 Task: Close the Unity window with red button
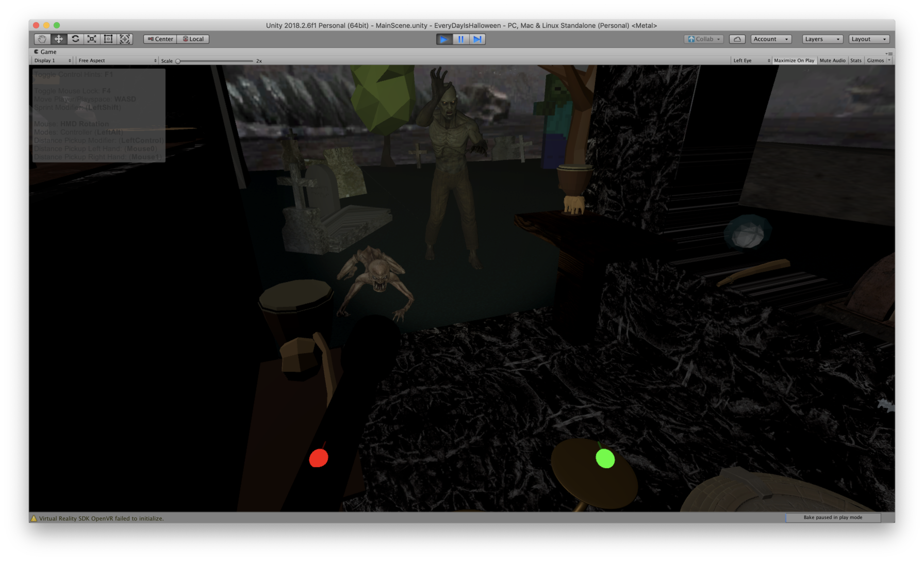[x=36, y=25]
